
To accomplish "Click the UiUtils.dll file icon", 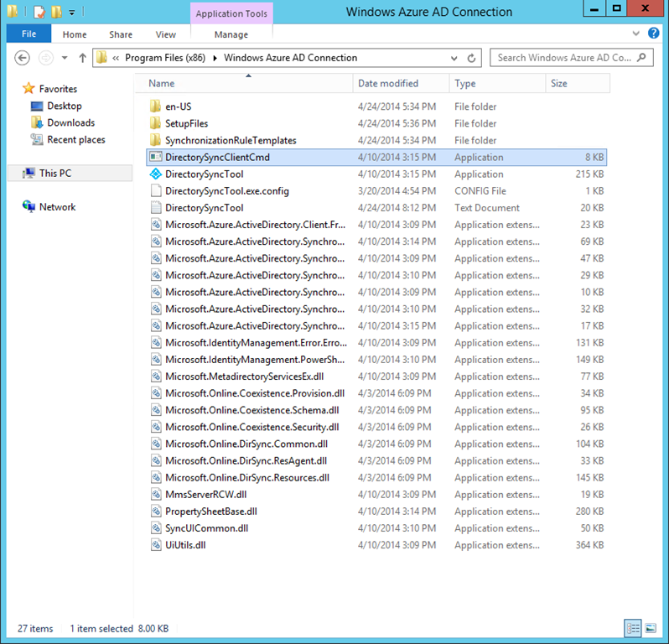I will [156, 545].
